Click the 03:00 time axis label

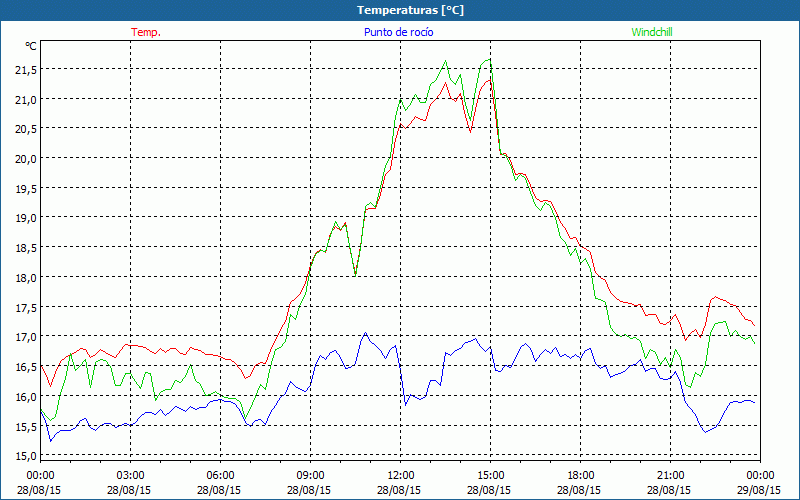(x=131, y=476)
